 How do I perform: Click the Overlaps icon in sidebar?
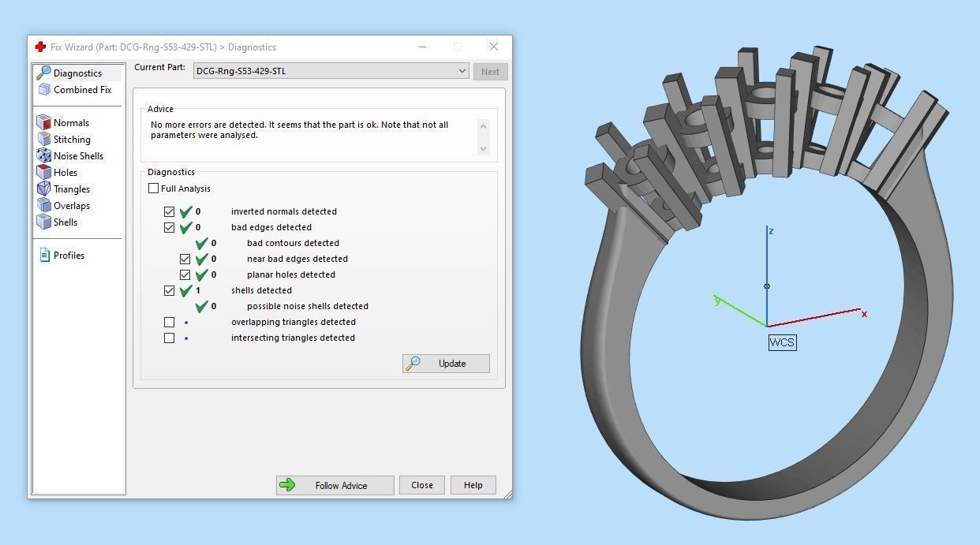click(44, 205)
